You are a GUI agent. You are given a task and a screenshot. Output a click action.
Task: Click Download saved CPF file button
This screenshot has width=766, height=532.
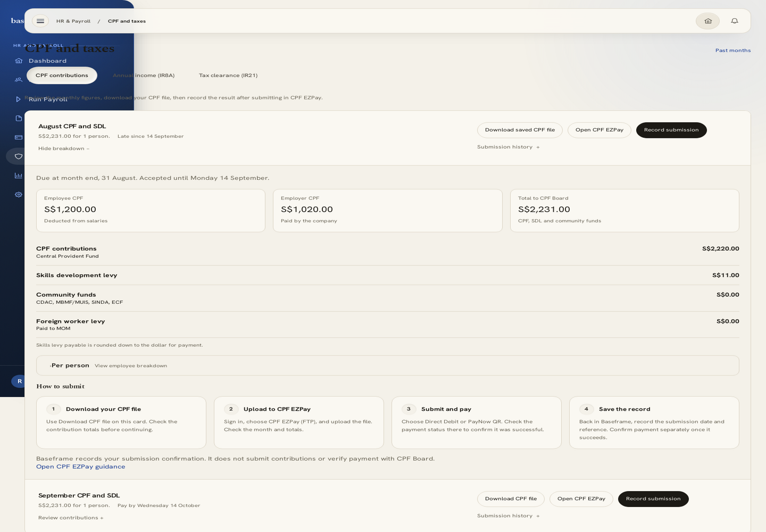[520, 130]
